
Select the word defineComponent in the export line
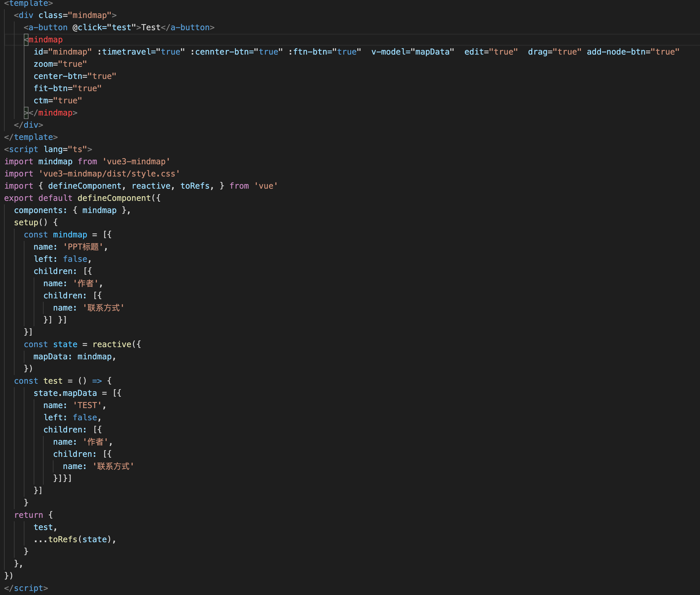pos(114,198)
